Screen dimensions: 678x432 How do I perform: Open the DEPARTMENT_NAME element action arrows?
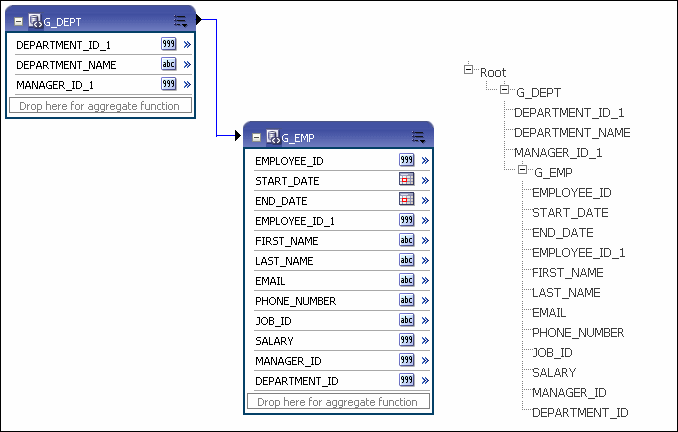187,64
